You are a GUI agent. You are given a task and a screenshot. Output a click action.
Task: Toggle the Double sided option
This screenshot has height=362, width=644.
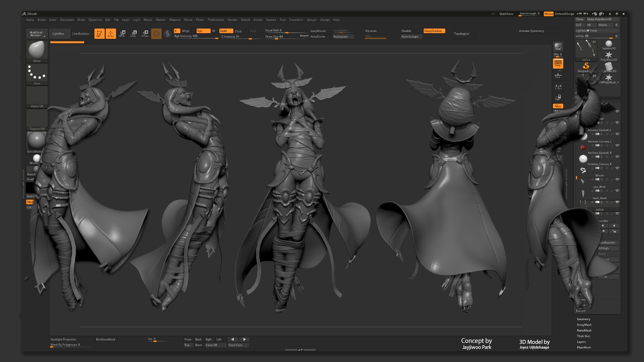pos(411,31)
